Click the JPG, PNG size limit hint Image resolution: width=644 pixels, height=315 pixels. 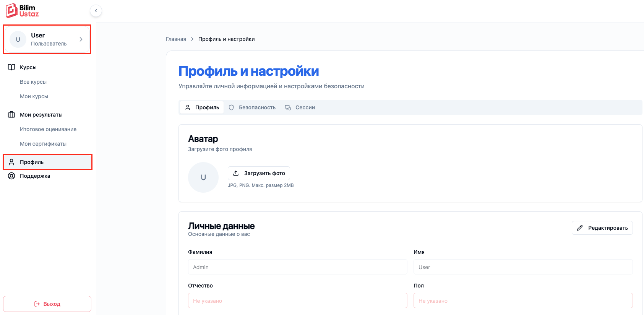(x=261, y=185)
